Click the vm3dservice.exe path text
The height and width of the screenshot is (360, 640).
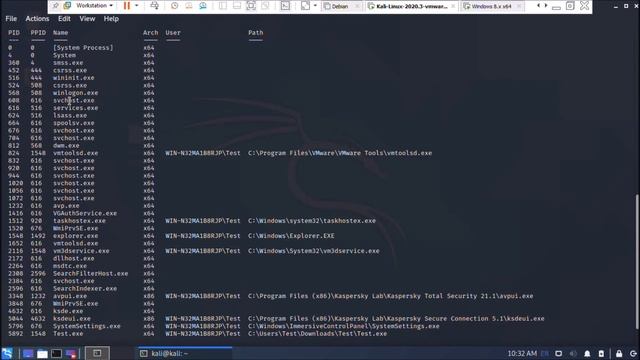tap(313, 251)
